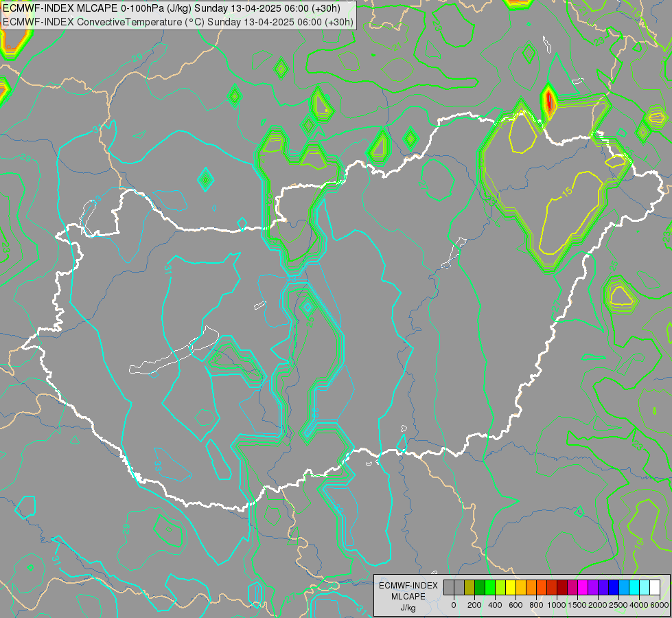Click the white swatch at legend end
This screenshot has height=618, width=672.
pos(656,588)
